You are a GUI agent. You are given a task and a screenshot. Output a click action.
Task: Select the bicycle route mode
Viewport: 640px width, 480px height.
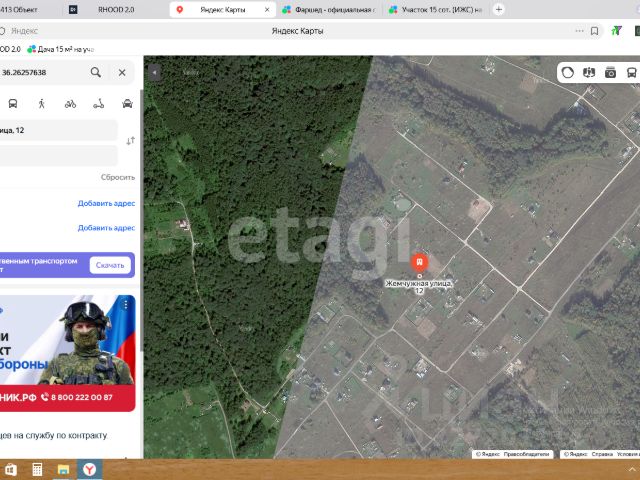tap(70, 104)
